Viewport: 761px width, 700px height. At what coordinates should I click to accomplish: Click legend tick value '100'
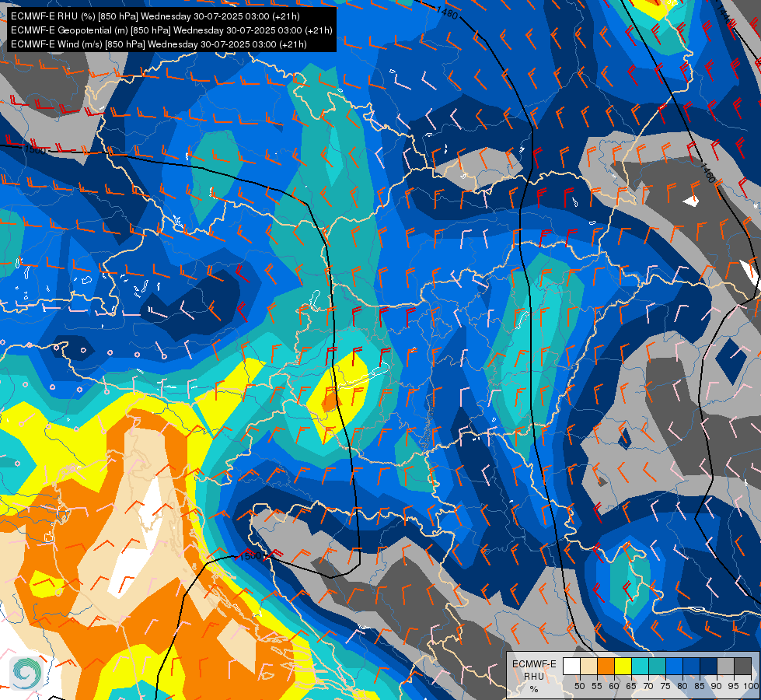point(751,686)
